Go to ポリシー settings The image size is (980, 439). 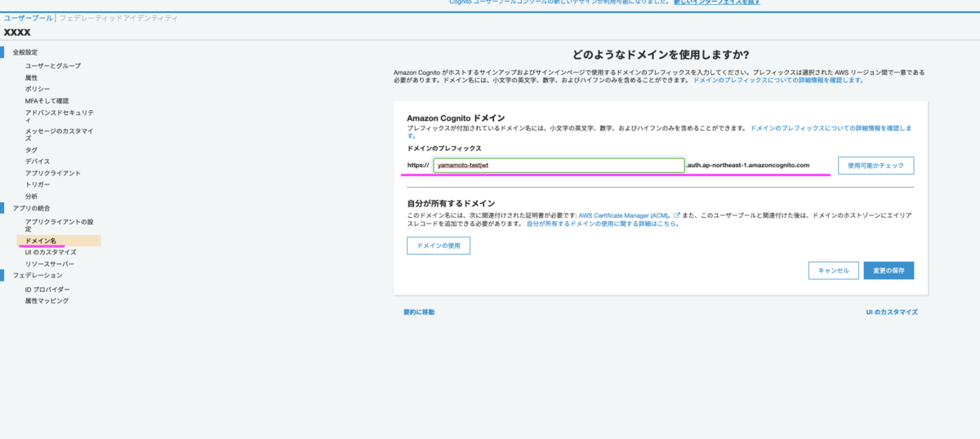(38, 89)
